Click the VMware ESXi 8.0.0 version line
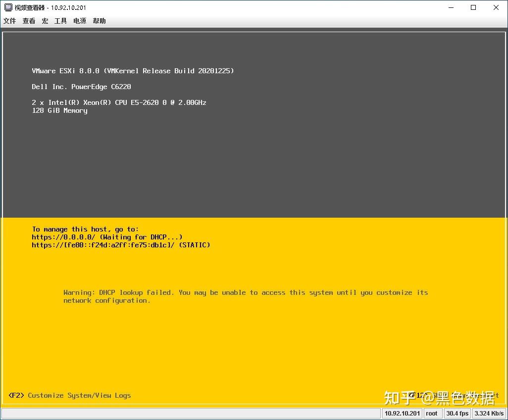This screenshot has width=508, height=420. (133, 71)
